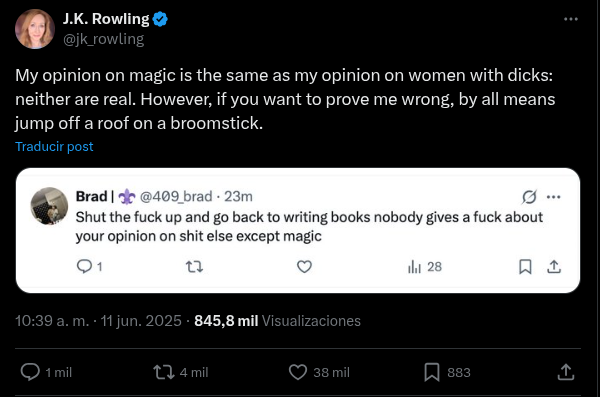Click Brad's profile avatar
Image resolution: width=600 pixels, height=397 pixels.
[49, 206]
